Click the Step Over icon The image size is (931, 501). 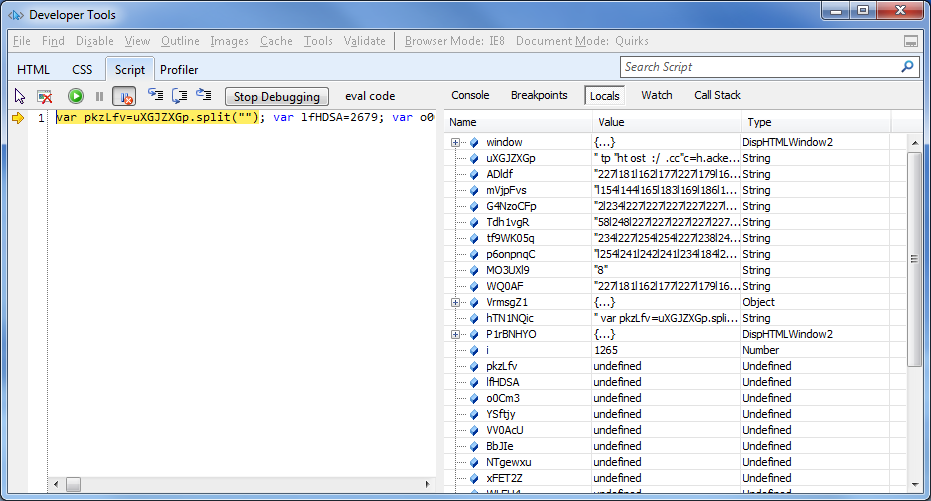(180, 96)
